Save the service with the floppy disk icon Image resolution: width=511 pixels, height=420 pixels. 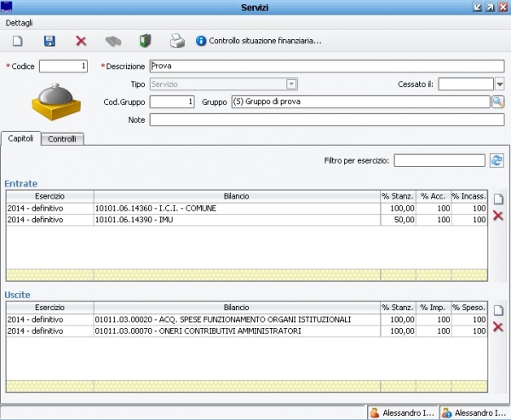tap(49, 41)
